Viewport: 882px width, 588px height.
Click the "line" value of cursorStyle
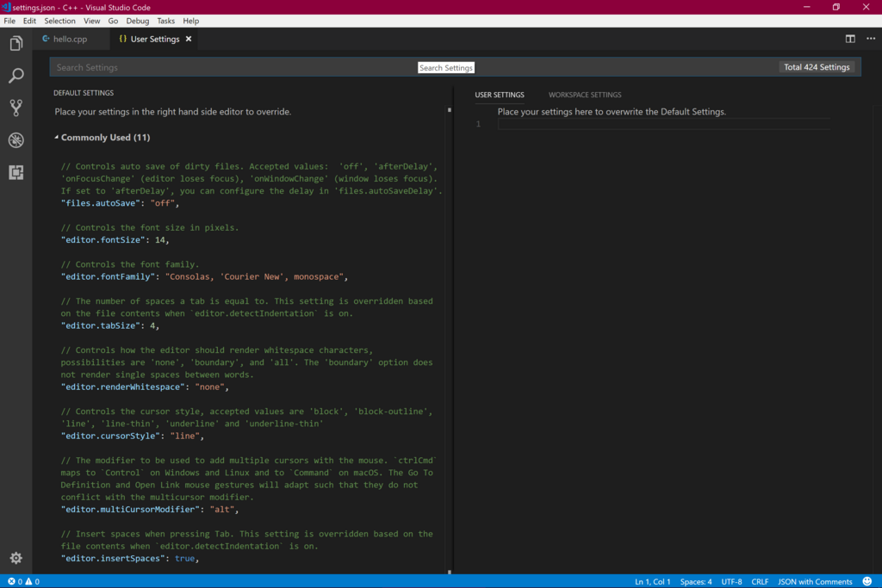(x=184, y=436)
